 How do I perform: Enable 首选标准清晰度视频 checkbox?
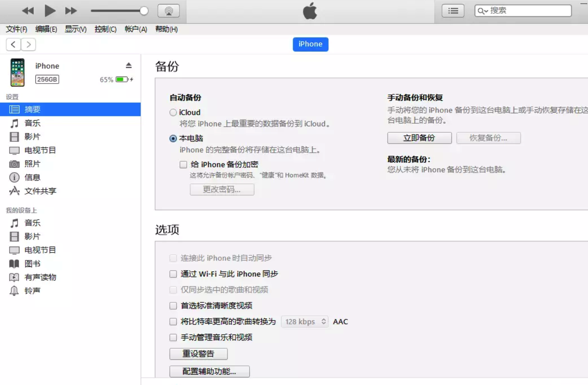(x=173, y=306)
